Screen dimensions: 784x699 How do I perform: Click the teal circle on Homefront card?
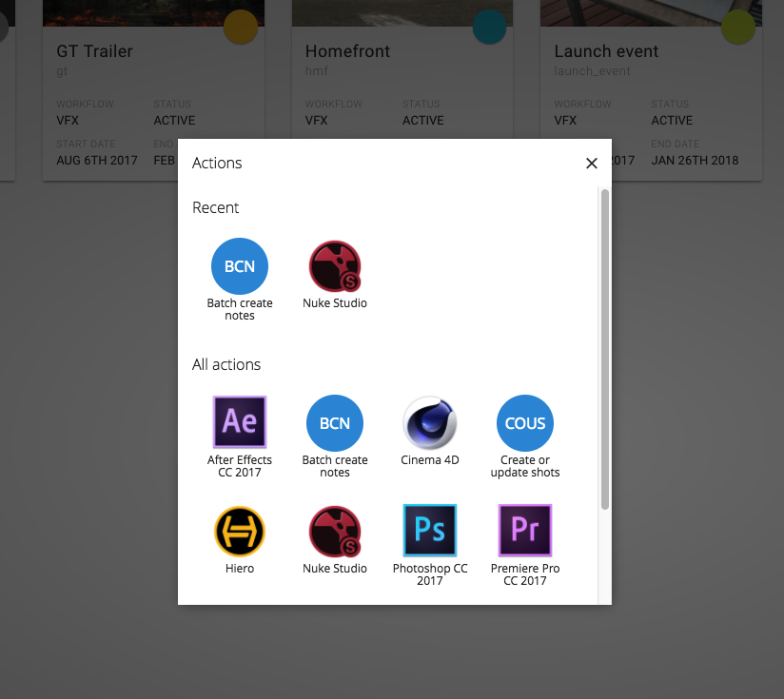(489, 27)
